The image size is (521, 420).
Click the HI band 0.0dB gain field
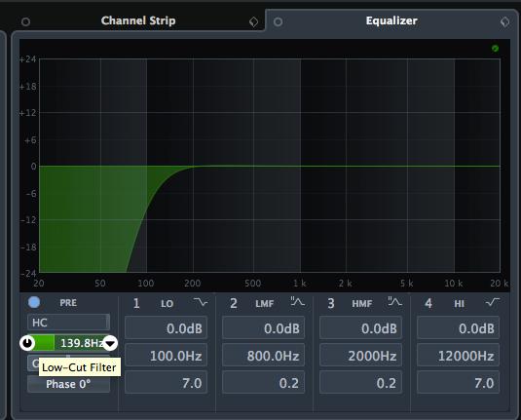459,328
